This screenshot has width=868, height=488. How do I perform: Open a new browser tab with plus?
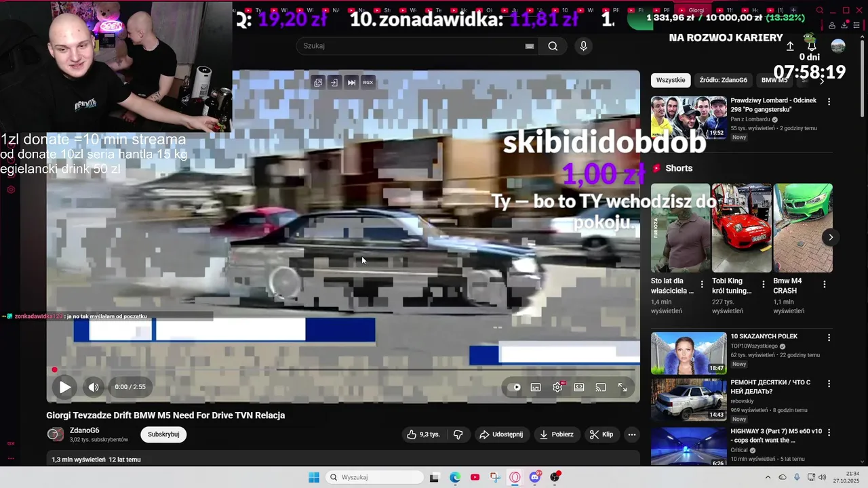tap(793, 10)
